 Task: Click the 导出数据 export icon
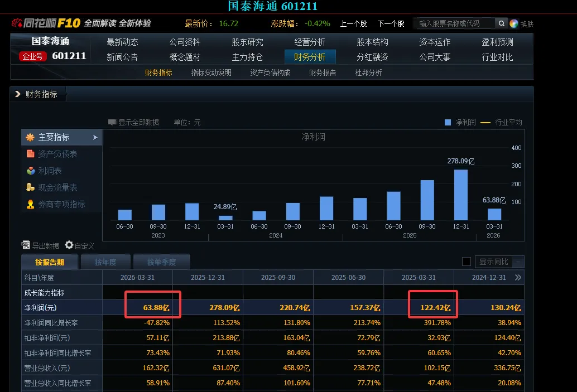(26, 245)
